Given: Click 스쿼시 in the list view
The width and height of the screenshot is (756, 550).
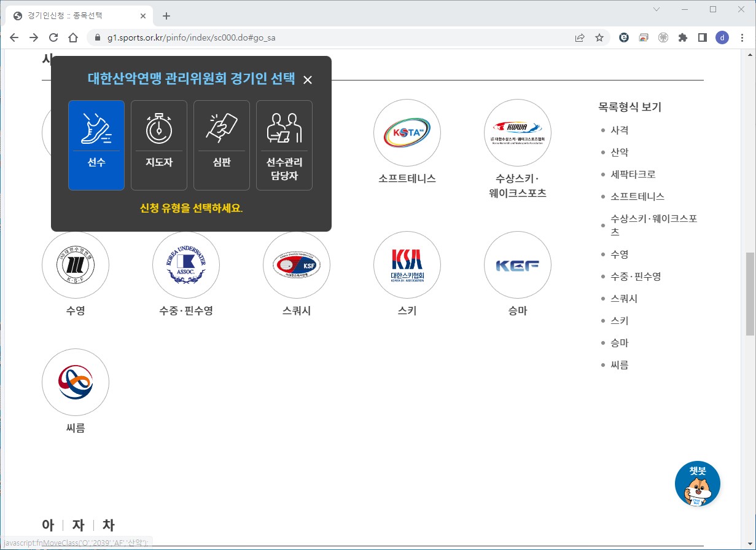Looking at the screenshot, I should point(624,299).
